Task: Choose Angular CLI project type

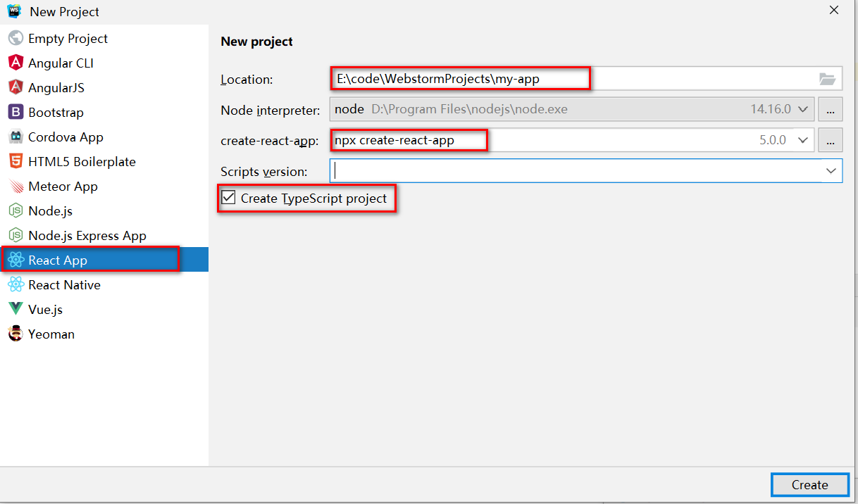Action: (104, 63)
